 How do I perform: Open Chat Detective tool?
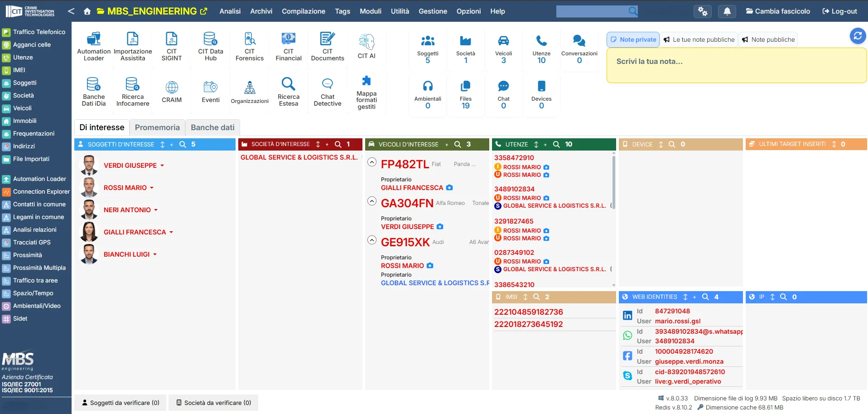[x=328, y=92]
